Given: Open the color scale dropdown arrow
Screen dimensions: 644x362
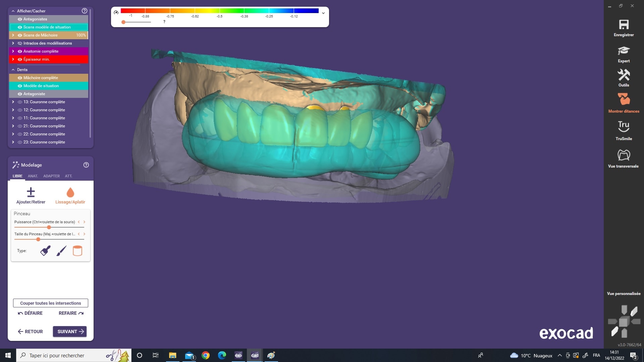Looking at the screenshot, I should 323,13.
